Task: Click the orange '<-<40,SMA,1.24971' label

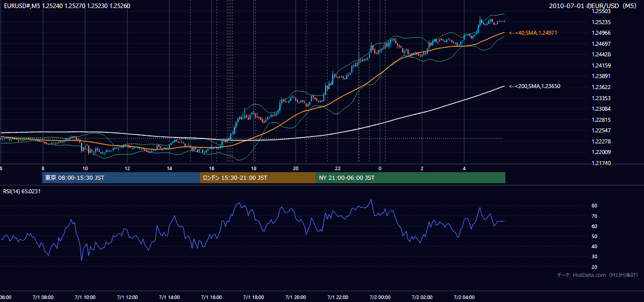Action: click(533, 33)
